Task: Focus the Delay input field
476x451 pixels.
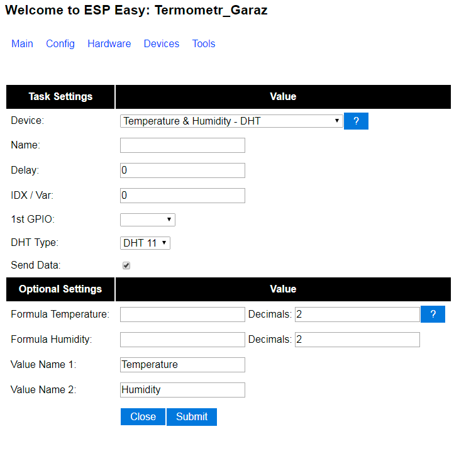Action: click(182, 170)
